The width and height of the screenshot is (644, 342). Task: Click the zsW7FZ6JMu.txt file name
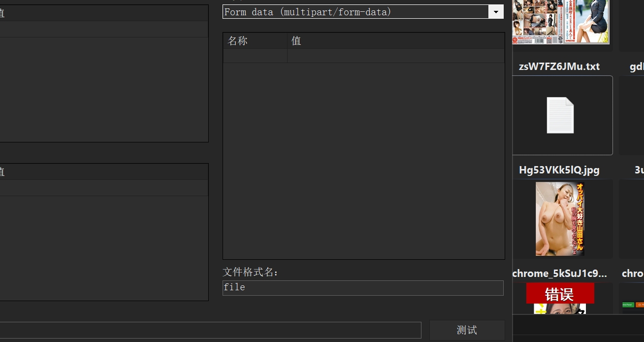coord(559,67)
